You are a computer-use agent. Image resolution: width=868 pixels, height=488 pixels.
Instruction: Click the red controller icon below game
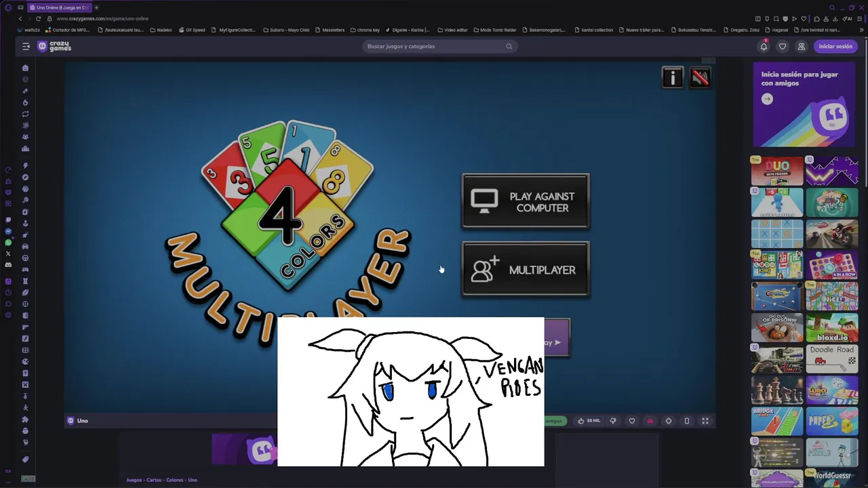(650, 421)
